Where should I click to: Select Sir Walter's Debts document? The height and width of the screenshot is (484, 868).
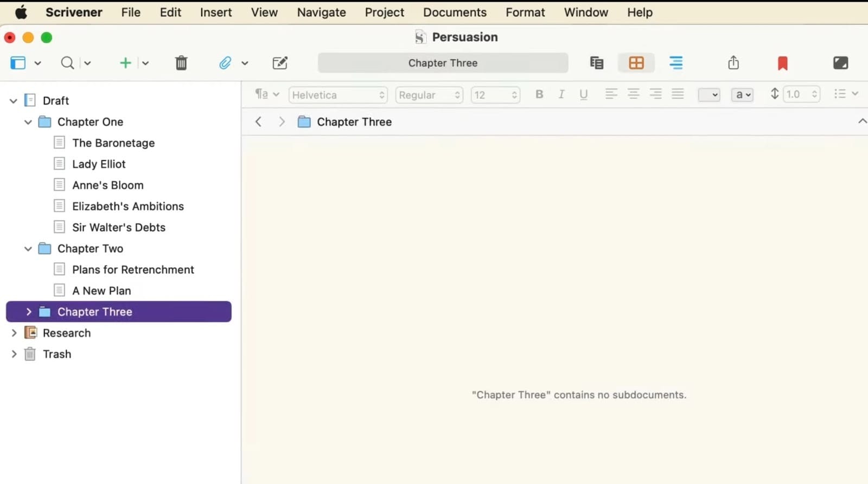[119, 228]
